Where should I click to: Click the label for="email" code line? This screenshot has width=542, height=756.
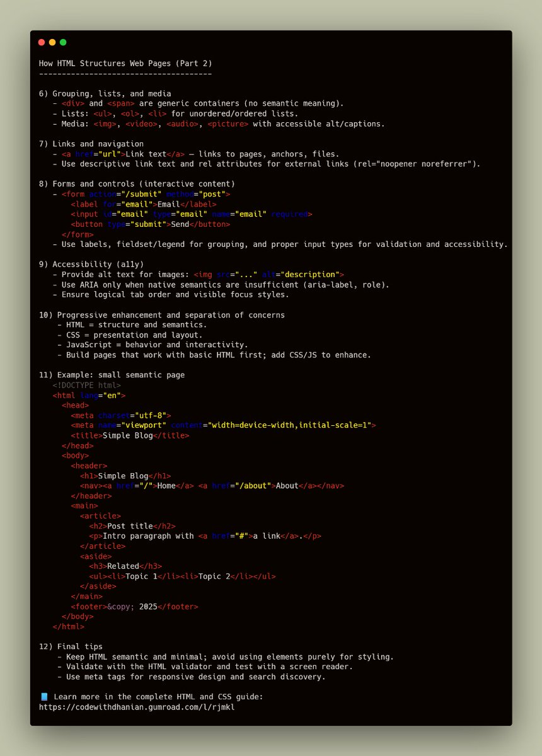point(143,204)
